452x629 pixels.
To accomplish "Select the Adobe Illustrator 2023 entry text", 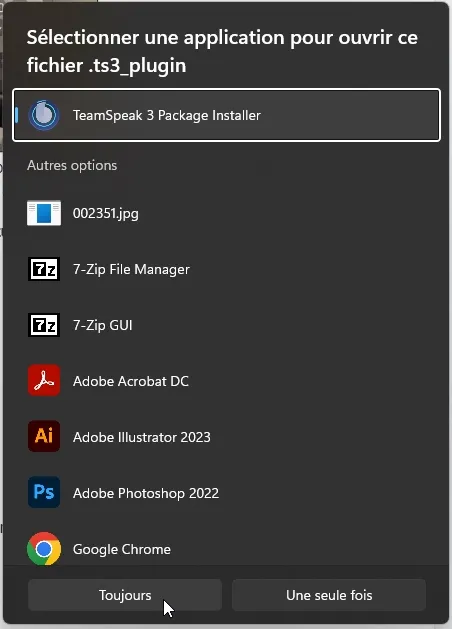I will click(x=142, y=437).
